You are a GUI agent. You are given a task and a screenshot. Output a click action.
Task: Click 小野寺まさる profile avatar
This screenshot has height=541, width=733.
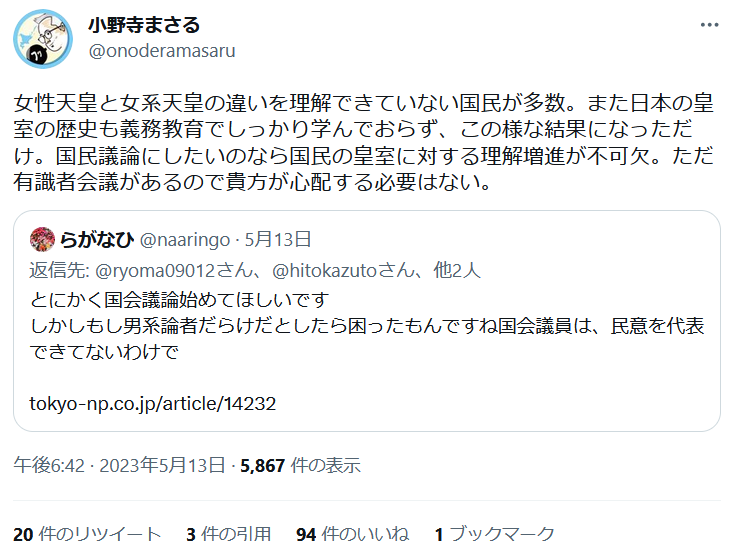pos(43,39)
